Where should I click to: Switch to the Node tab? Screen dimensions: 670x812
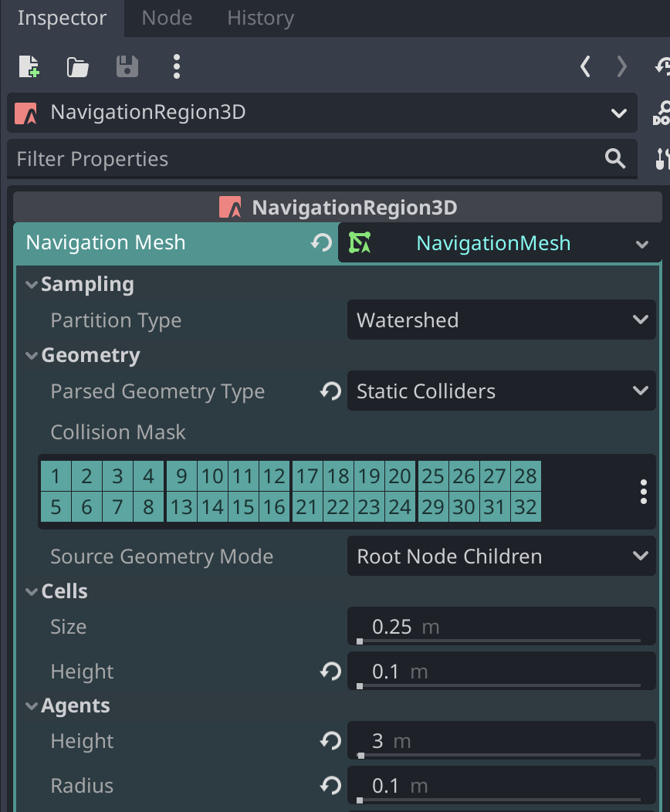166,17
